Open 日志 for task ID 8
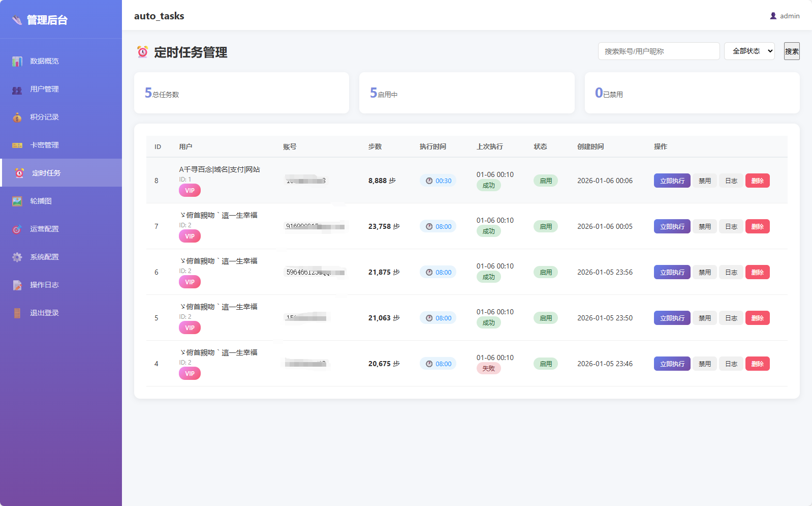 pos(731,181)
